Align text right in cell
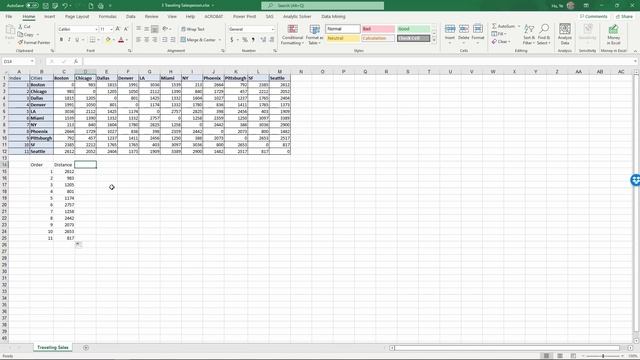This screenshot has height=360, width=640. point(155,40)
